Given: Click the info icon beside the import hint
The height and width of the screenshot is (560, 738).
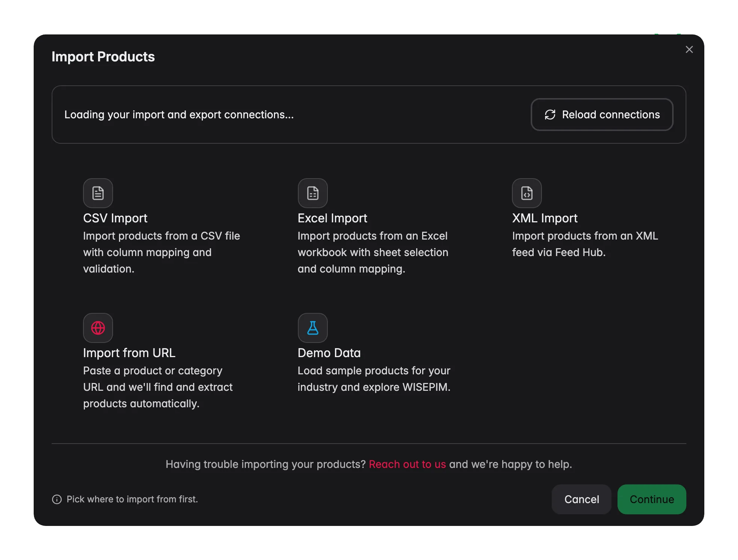Looking at the screenshot, I should click(x=57, y=499).
